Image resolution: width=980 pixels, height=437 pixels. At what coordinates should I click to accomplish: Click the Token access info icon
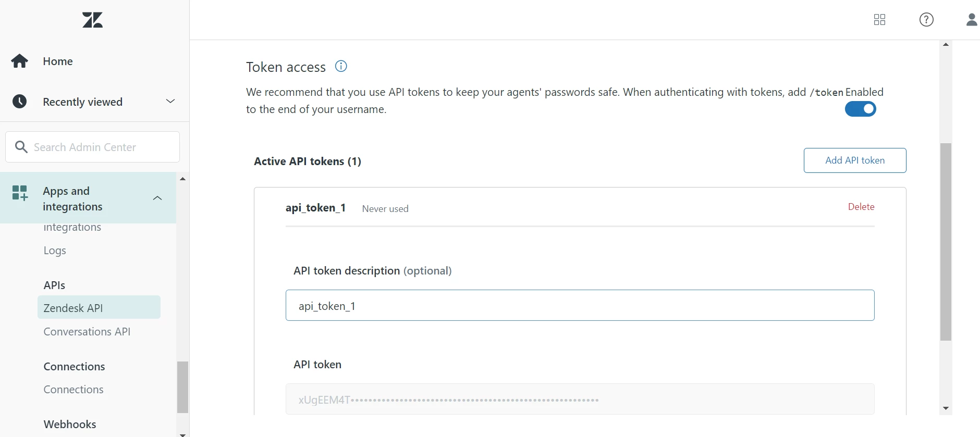[341, 66]
